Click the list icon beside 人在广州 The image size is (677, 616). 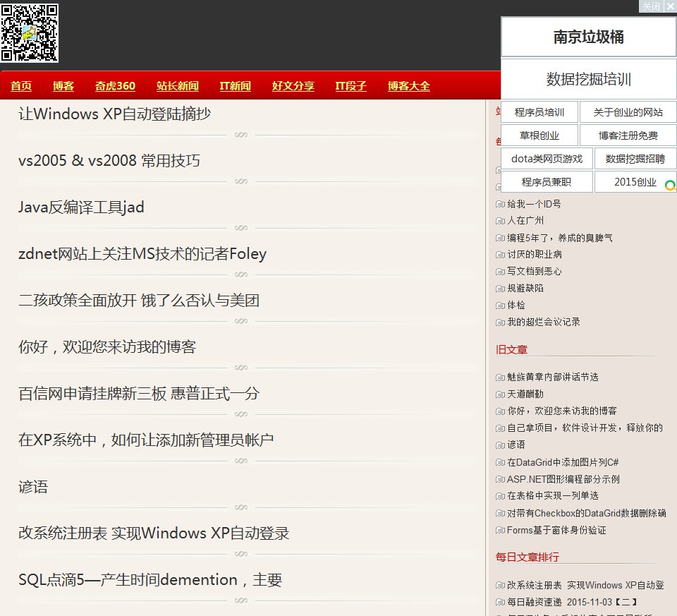[x=500, y=221]
